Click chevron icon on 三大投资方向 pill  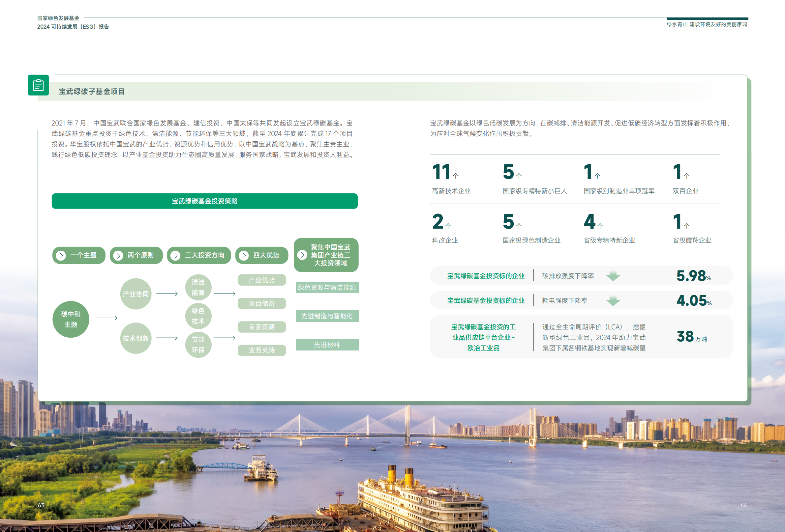coord(175,256)
